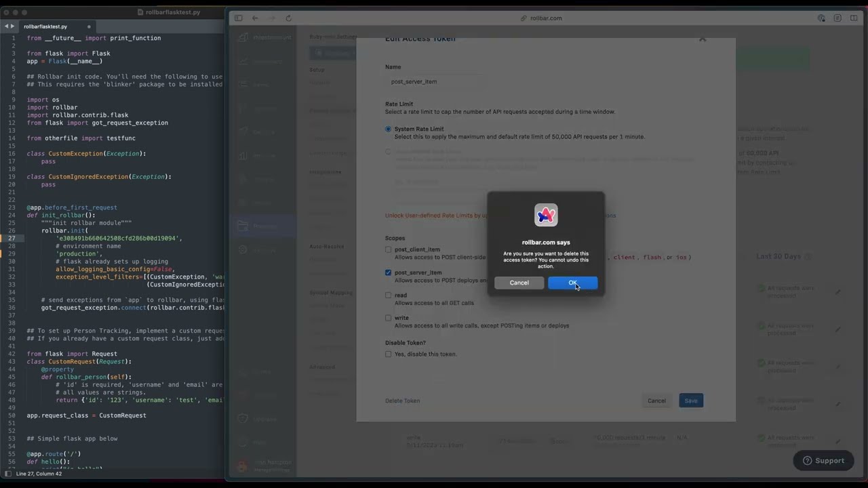Check Yes, disable this token
Image resolution: width=868 pixels, height=488 pixels.
tap(389, 354)
